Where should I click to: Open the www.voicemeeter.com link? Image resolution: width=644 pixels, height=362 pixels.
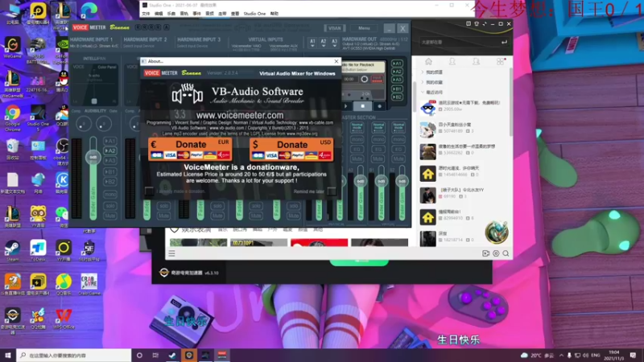[240, 115]
